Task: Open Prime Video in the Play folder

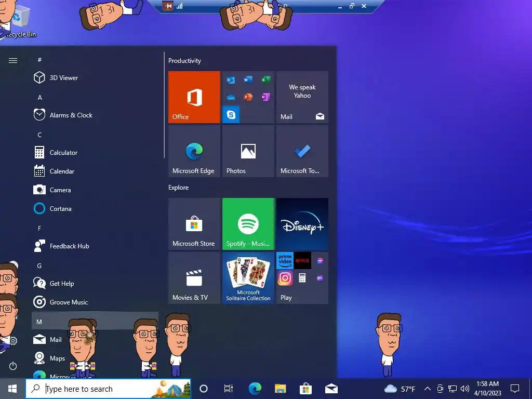Action: 285,261
